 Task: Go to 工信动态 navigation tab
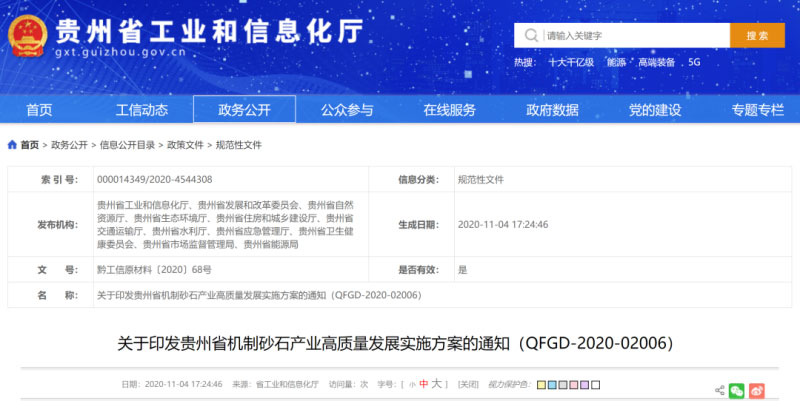(142, 110)
